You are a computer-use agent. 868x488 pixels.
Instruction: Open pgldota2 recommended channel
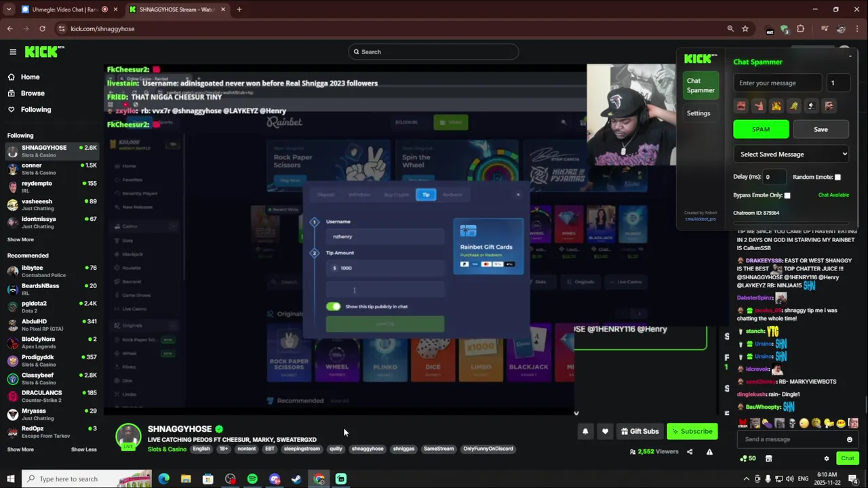(52, 306)
